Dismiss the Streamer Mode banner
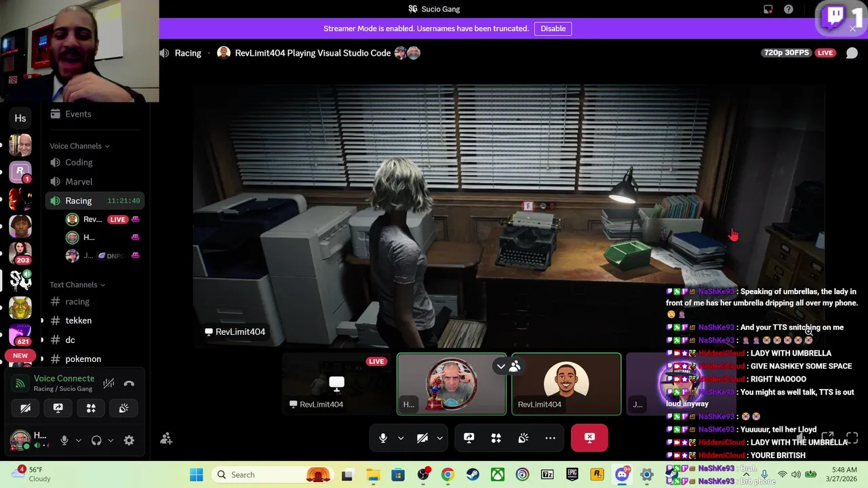The image size is (868, 488). click(852, 28)
